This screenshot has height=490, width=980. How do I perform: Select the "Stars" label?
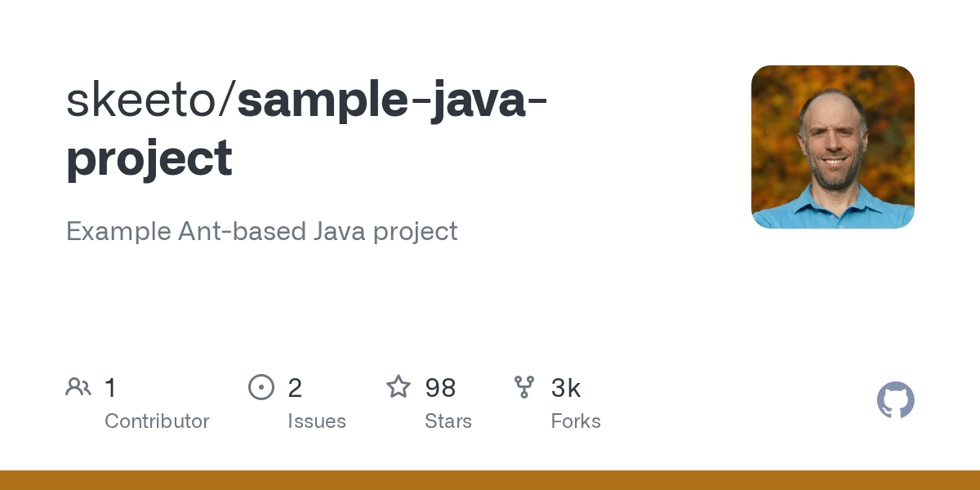(448, 421)
